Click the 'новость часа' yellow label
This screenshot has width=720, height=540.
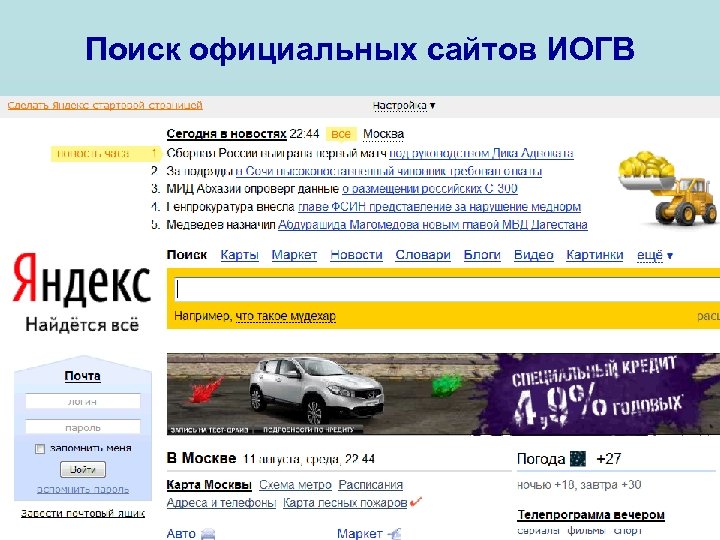(105, 153)
